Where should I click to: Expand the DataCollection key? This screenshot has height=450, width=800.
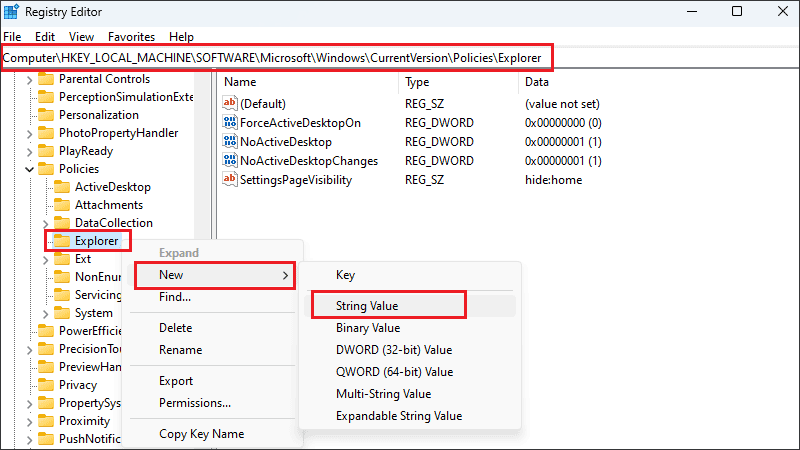pyautogui.click(x=45, y=224)
